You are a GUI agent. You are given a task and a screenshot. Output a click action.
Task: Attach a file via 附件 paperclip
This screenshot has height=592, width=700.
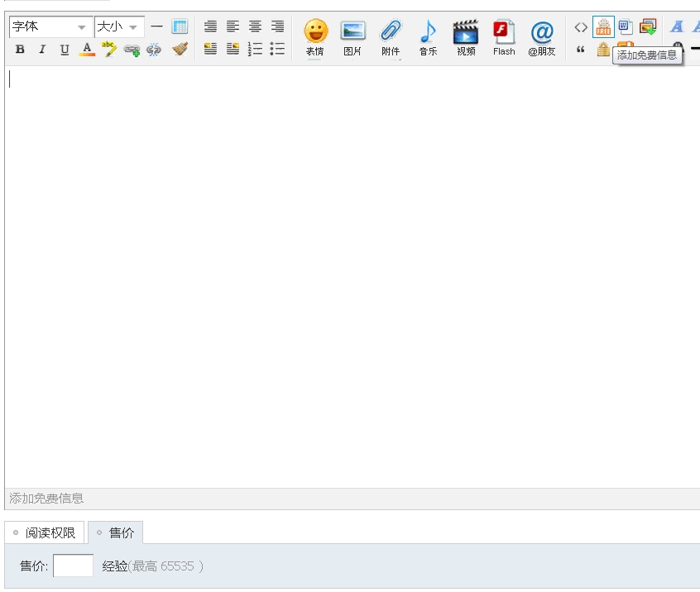(391, 38)
